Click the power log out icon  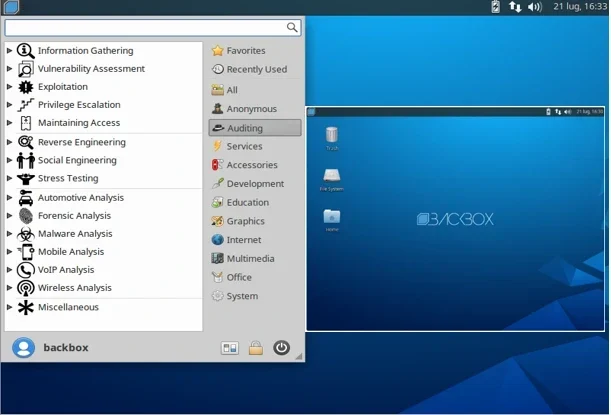pos(281,348)
